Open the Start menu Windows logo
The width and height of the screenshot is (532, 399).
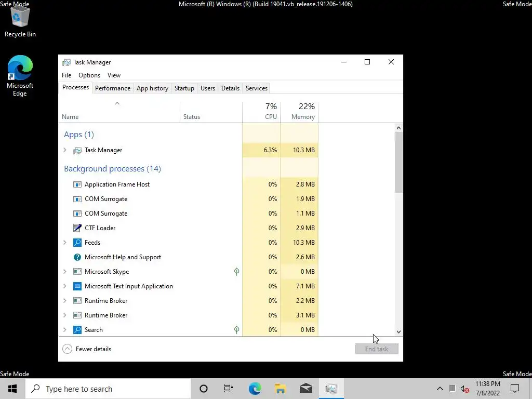pos(12,389)
